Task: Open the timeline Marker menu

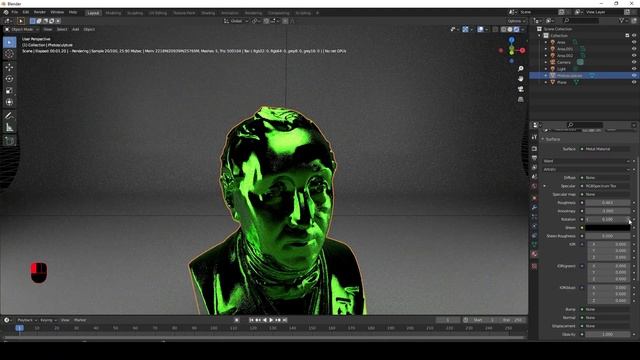Action: point(80,320)
